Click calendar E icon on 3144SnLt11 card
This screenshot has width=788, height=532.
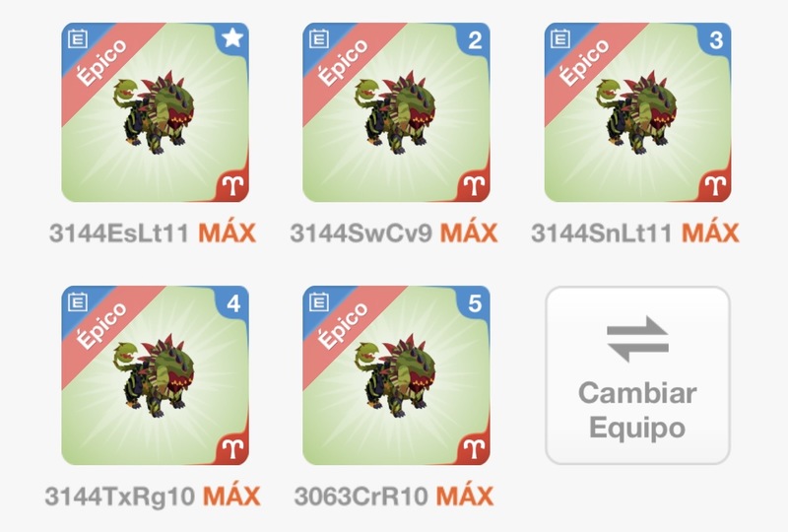click(x=559, y=38)
